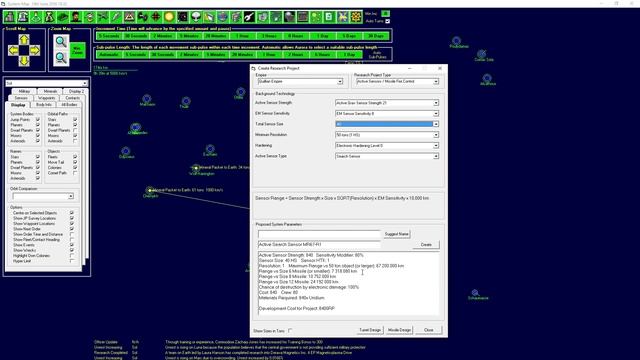Open the green flask research icon
640x360 pixels.
pyautogui.click(x=36, y=17)
